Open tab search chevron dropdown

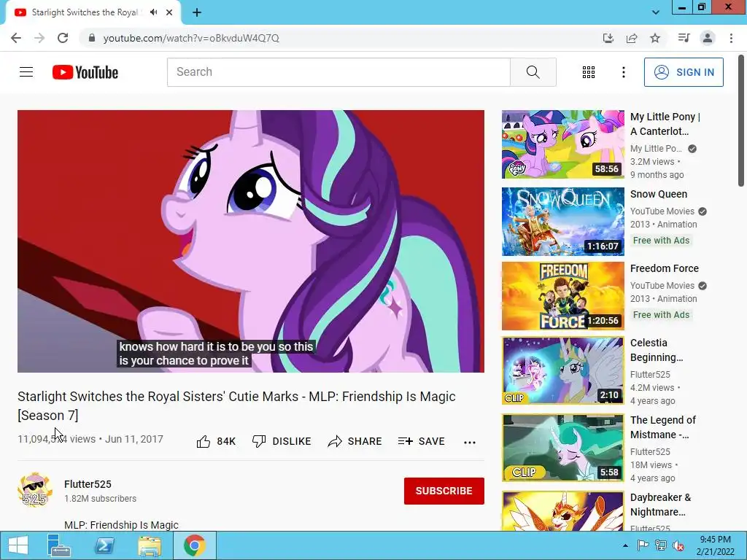coord(656,12)
